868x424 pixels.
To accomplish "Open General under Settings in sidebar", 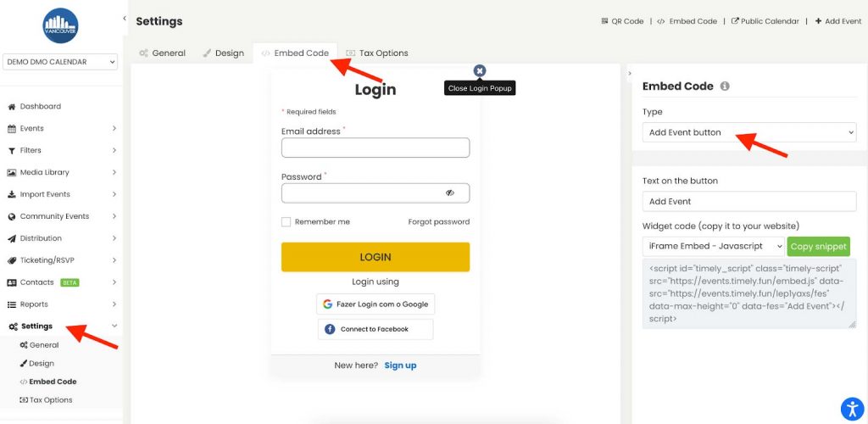I will tap(39, 345).
